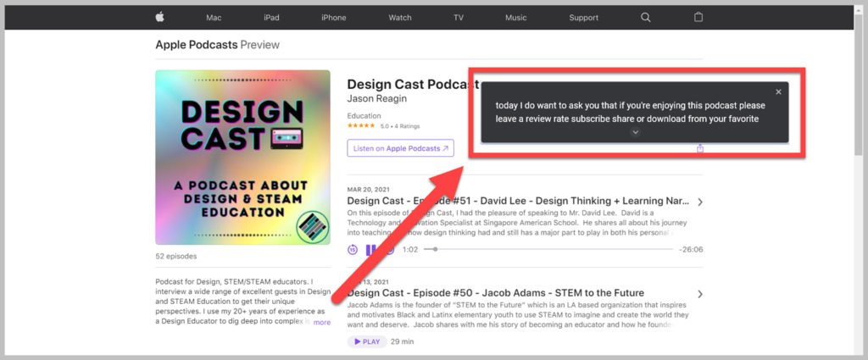Go to the Watch menu item
868x360 pixels.
(x=400, y=18)
